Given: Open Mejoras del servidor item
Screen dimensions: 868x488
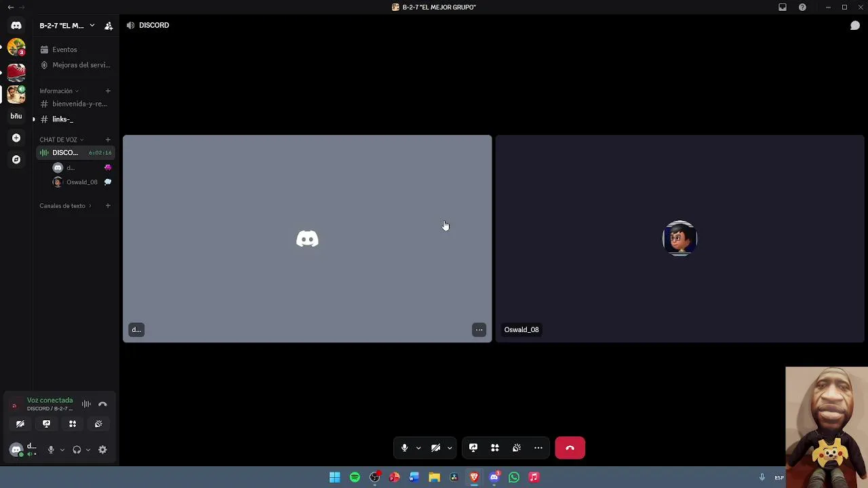Looking at the screenshot, I should [x=76, y=65].
